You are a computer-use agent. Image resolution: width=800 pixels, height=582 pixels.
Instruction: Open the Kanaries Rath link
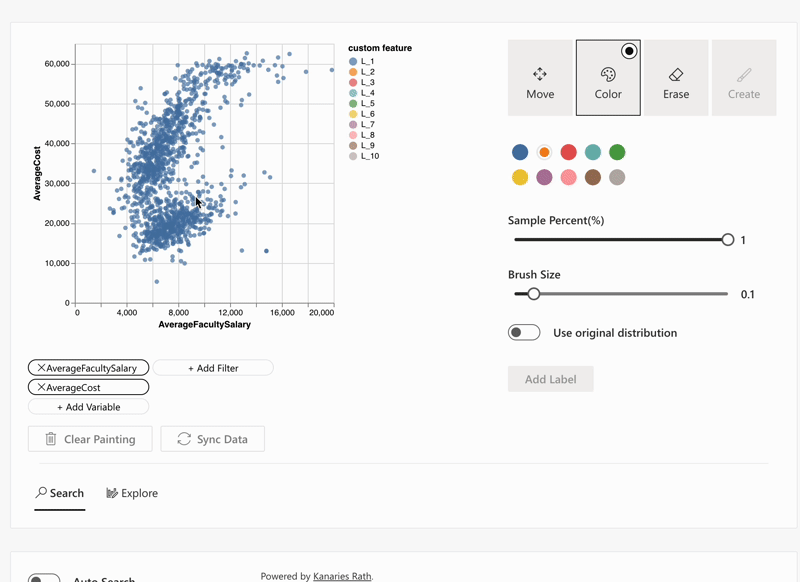[x=342, y=576]
